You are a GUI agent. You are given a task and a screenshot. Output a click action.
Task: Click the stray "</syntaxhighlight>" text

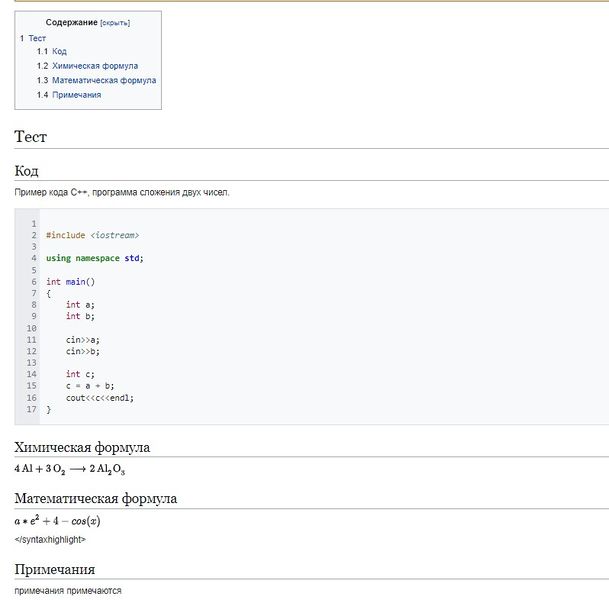(x=50, y=539)
